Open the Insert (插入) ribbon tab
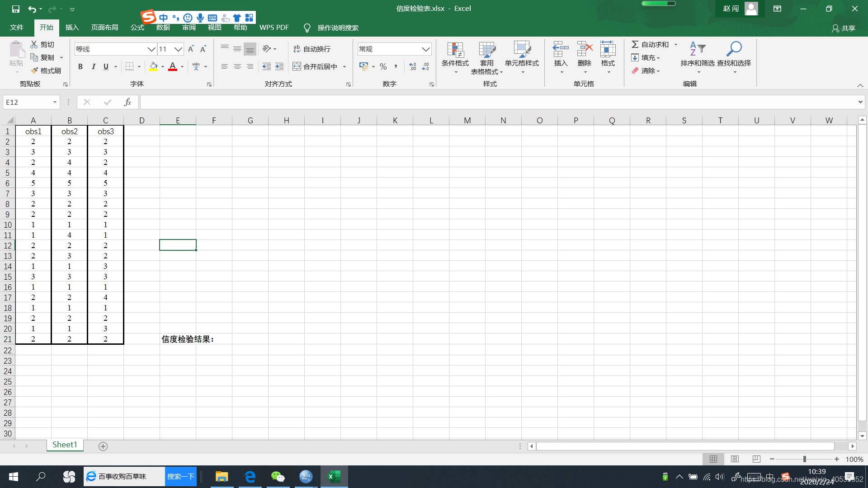 pyautogui.click(x=72, y=28)
